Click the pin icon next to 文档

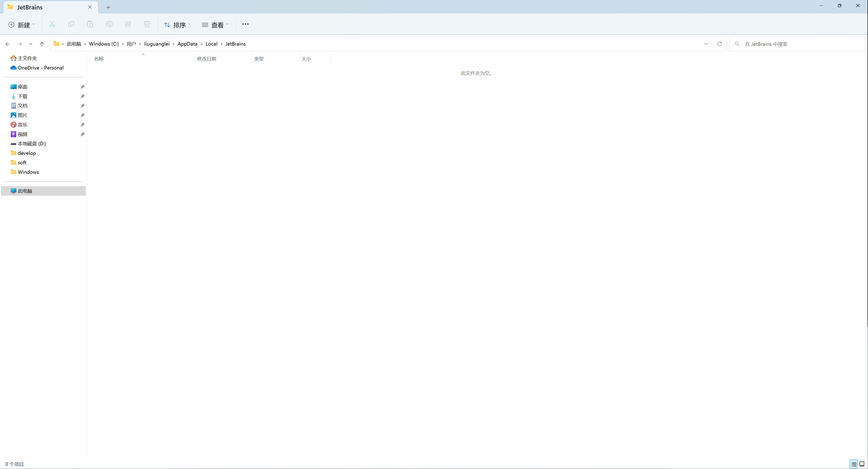(82, 106)
